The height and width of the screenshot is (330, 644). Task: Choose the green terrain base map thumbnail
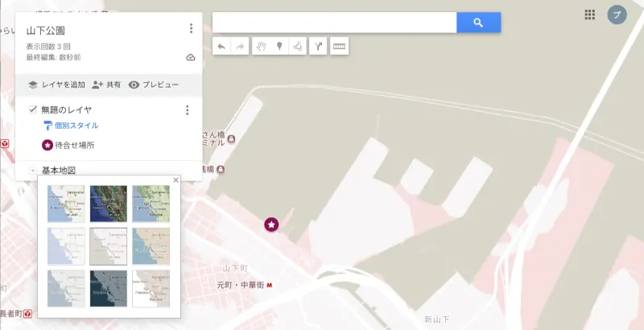tap(151, 204)
